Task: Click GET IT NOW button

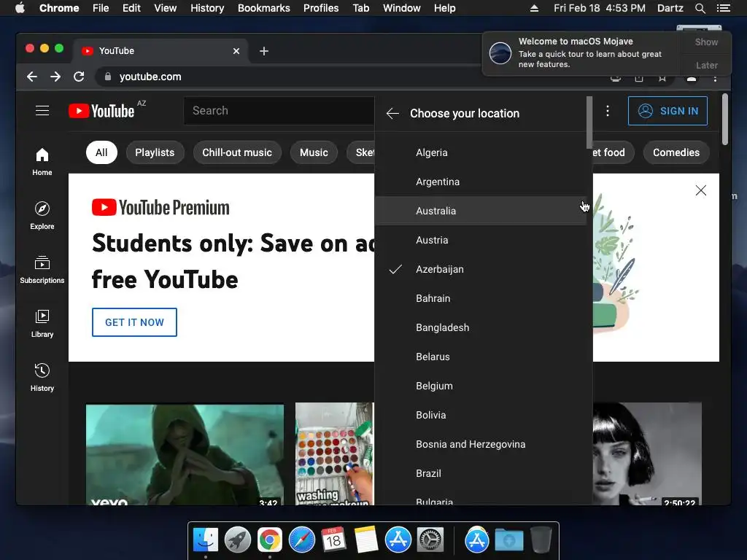Action: click(134, 322)
